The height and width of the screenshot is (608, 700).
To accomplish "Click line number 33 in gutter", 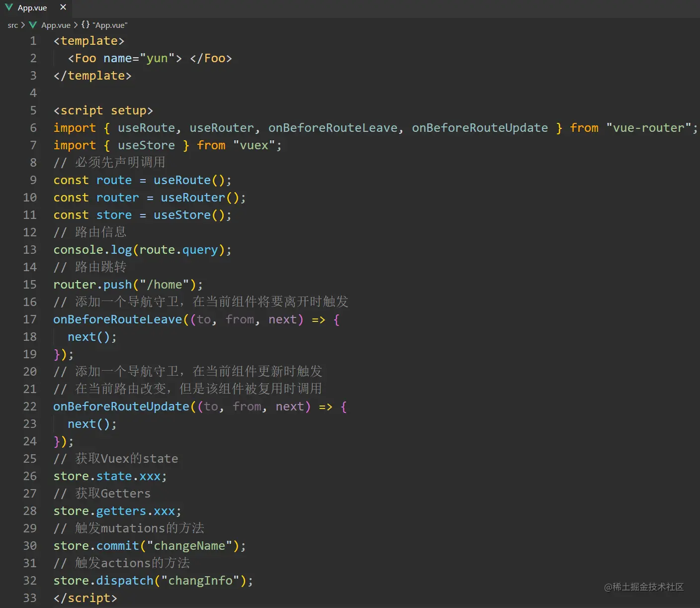I will click(x=30, y=598).
